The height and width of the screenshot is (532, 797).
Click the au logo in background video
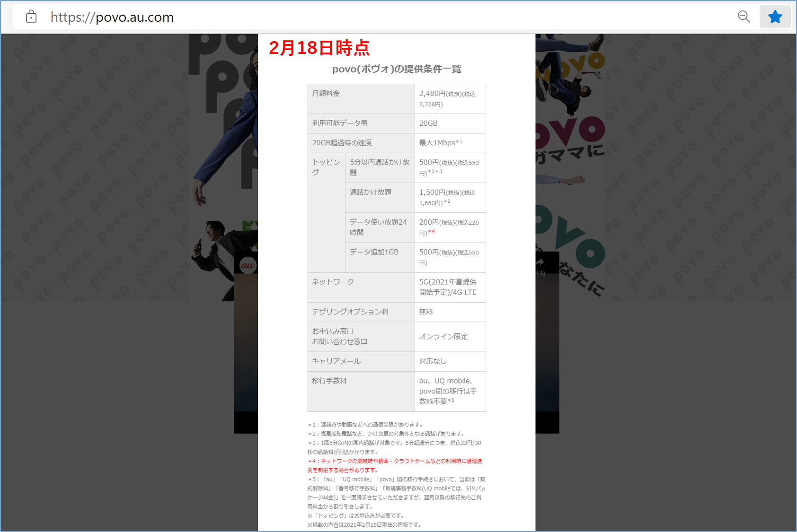pos(248,265)
